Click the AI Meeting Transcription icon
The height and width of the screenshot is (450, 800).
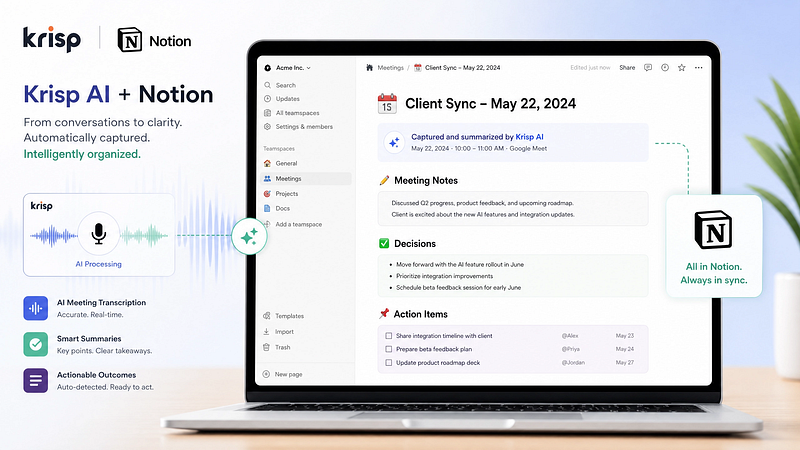36,308
